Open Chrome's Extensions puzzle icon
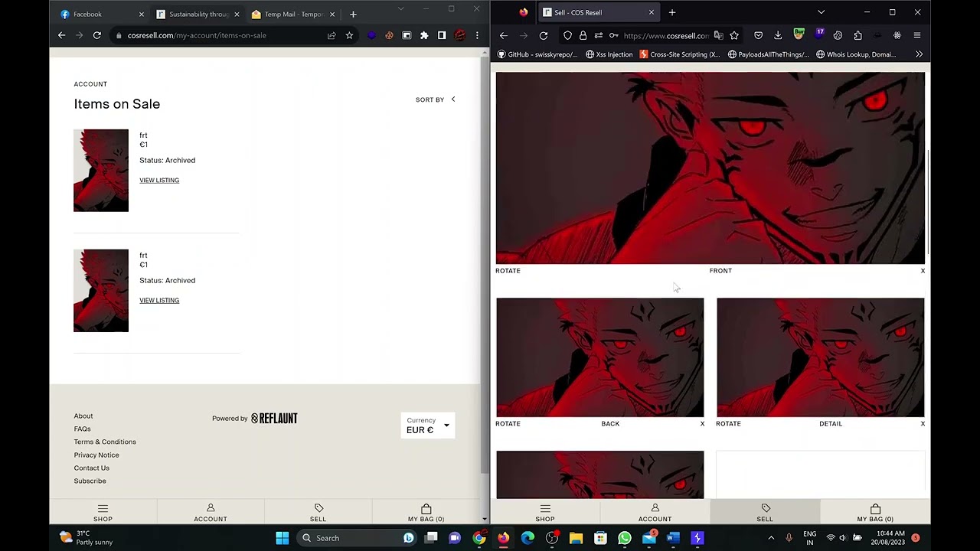The width and height of the screenshot is (980, 551). coord(424,35)
